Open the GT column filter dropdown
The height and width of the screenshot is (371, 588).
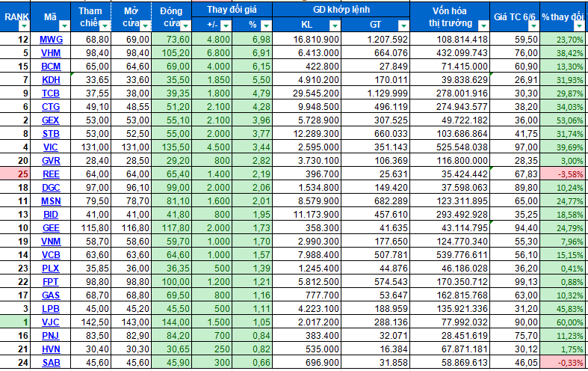(403, 25)
